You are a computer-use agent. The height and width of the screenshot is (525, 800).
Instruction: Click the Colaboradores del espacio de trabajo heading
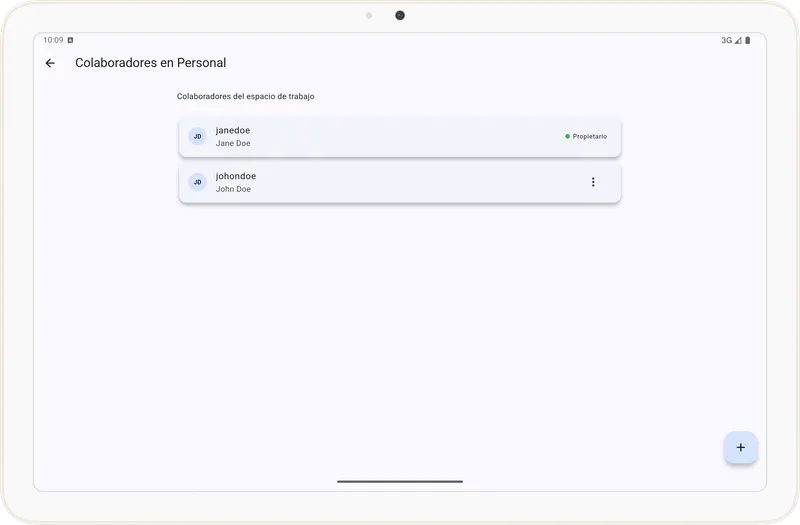pyautogui.click(x=246, y=97)
